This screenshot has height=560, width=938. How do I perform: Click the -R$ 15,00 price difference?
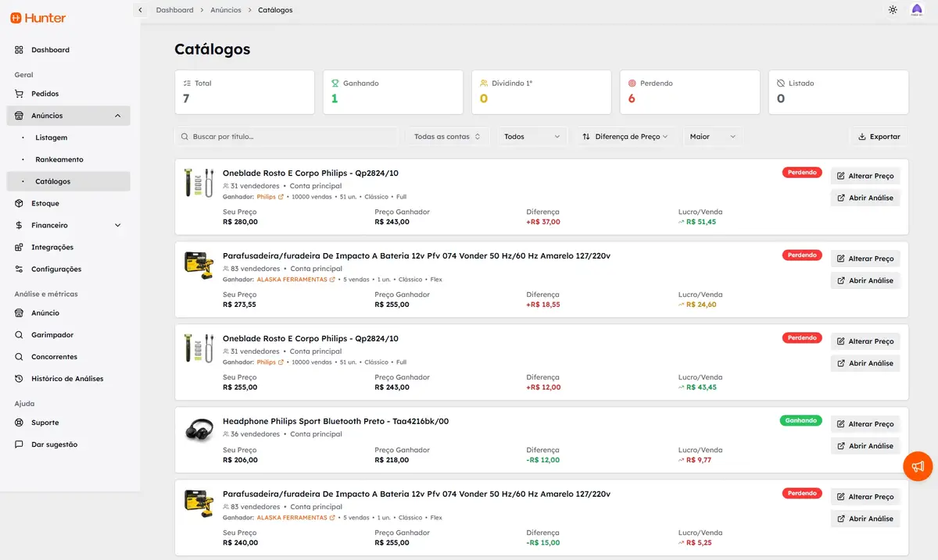click(x=543, y=543)
